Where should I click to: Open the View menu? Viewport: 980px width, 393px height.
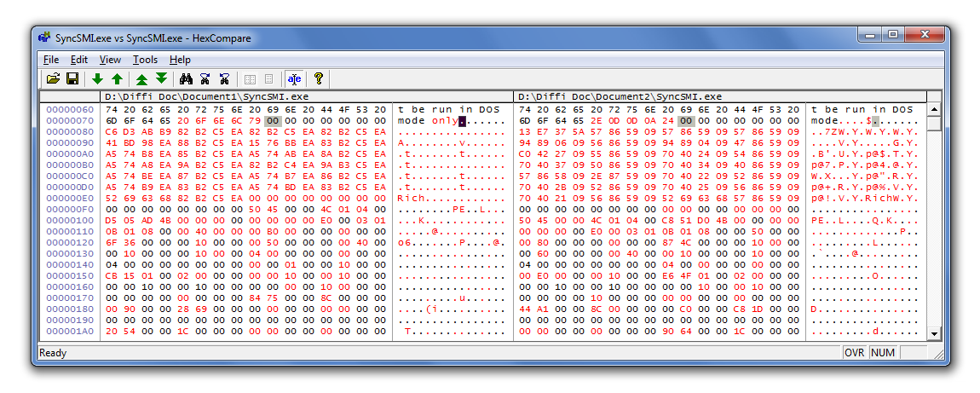coord(110,60)
